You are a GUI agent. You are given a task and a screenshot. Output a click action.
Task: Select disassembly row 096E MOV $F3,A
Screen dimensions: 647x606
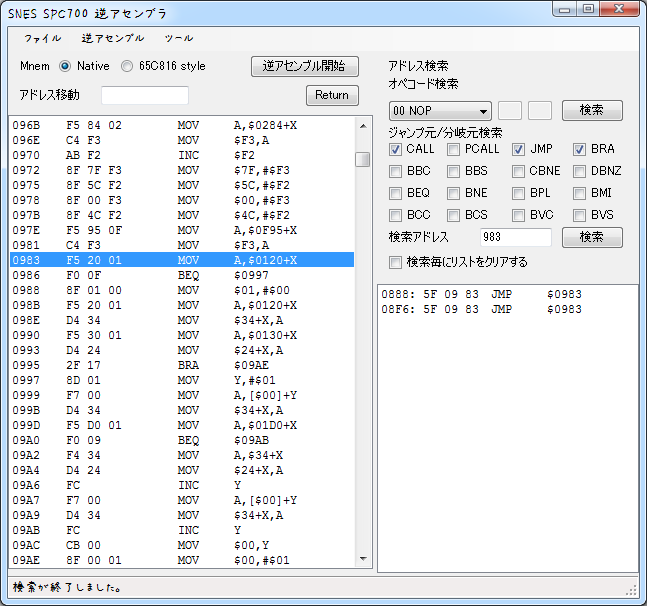[182, 140]
